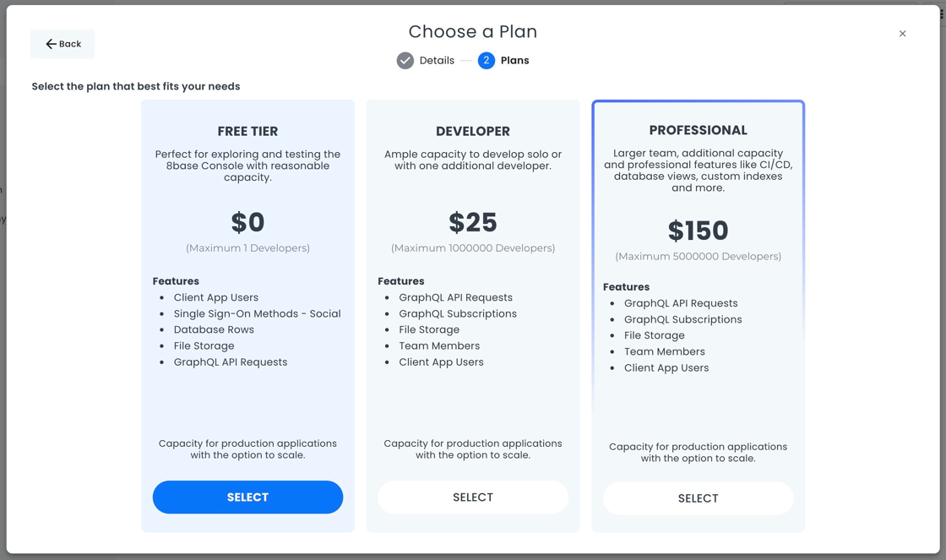Image resolution: width=946 pixels, height=560 pixels.
Task: Click the PROFESSIONAL card heading
Action: coord(698,130)
